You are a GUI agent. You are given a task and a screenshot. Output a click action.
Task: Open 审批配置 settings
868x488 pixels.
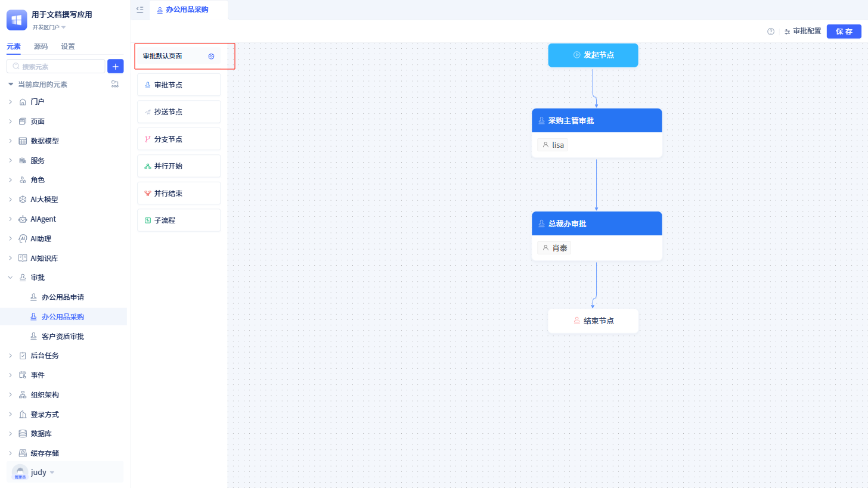pyautogui.click(x=802, y=32)
